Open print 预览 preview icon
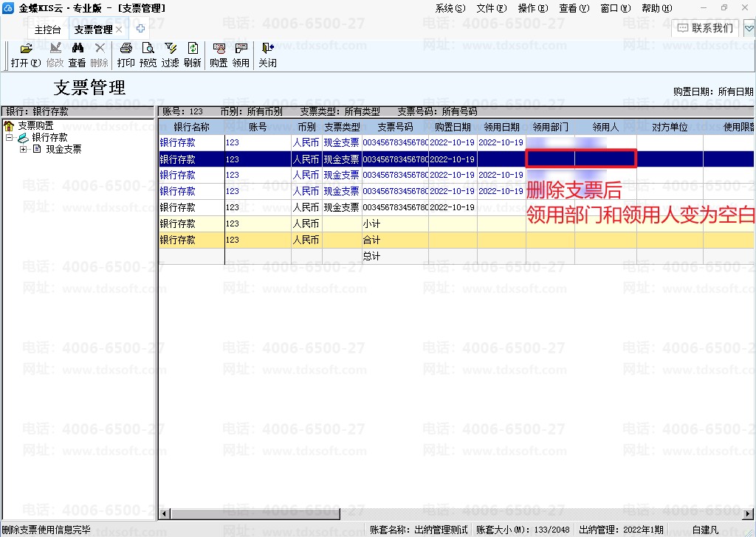 [x=148, y=48]
